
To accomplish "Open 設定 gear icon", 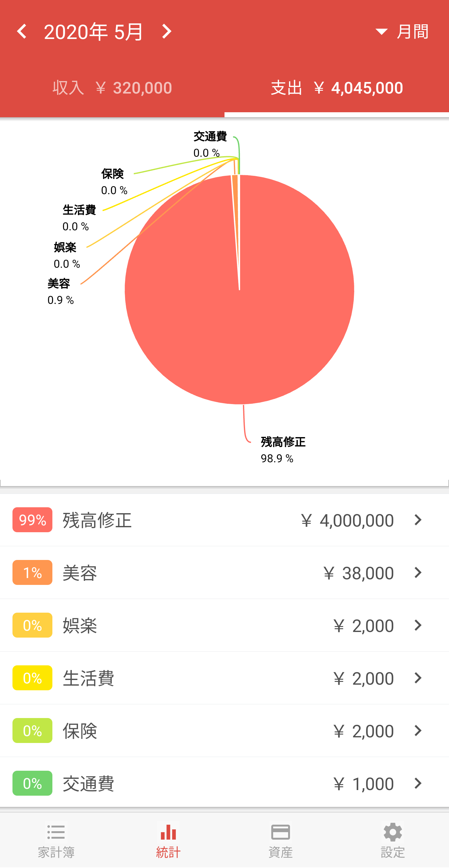I will 393,832.
